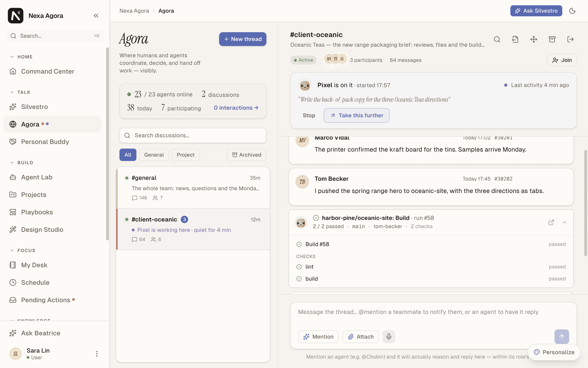588x368 pixels.
Task: Open Design Studio in sidebar
Action: click(52, 230)
